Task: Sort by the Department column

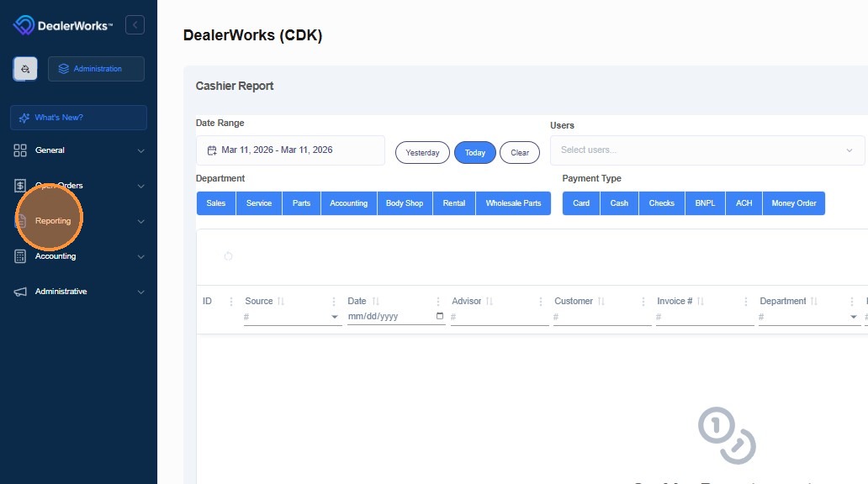Action: (x=814, y=302)
